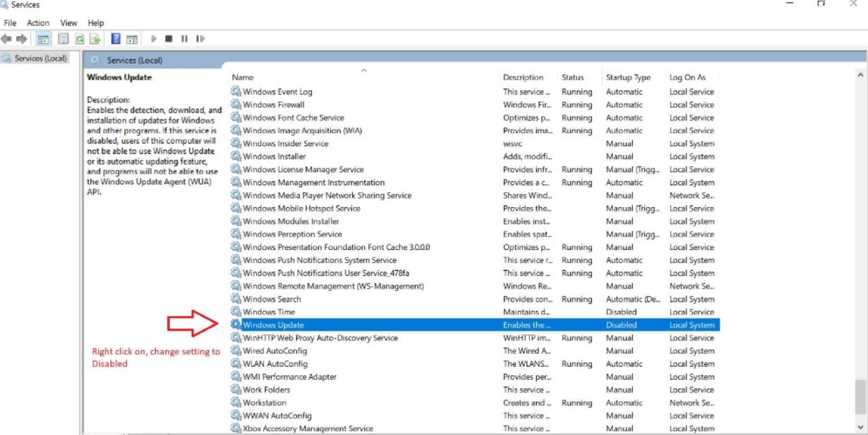Select the Windows Insider Service row

pos(475,143)
